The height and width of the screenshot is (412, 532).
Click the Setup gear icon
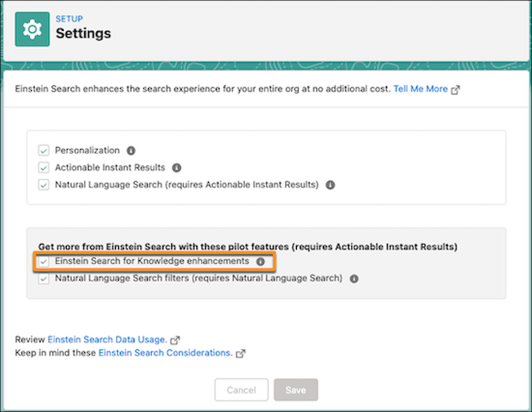coord(32,29)
